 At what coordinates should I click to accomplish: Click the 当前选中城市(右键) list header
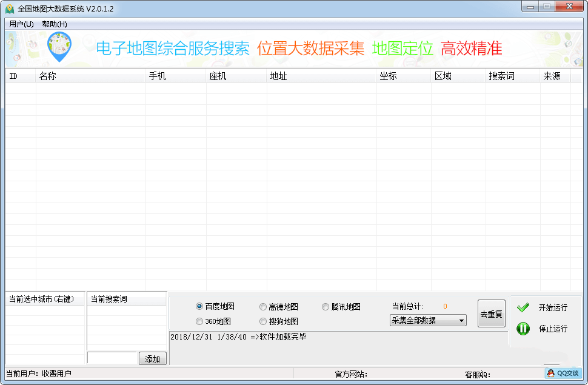tap(45, 299)
